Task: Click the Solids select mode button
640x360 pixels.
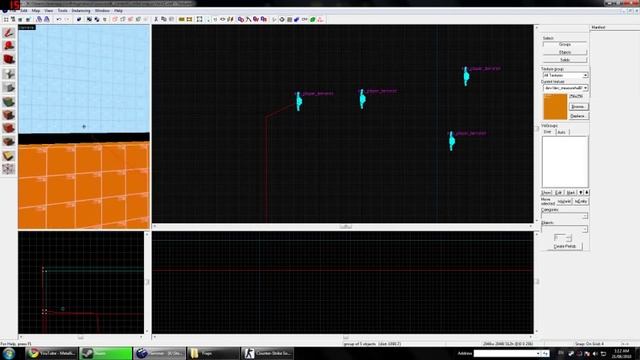Action: (565, 60)
